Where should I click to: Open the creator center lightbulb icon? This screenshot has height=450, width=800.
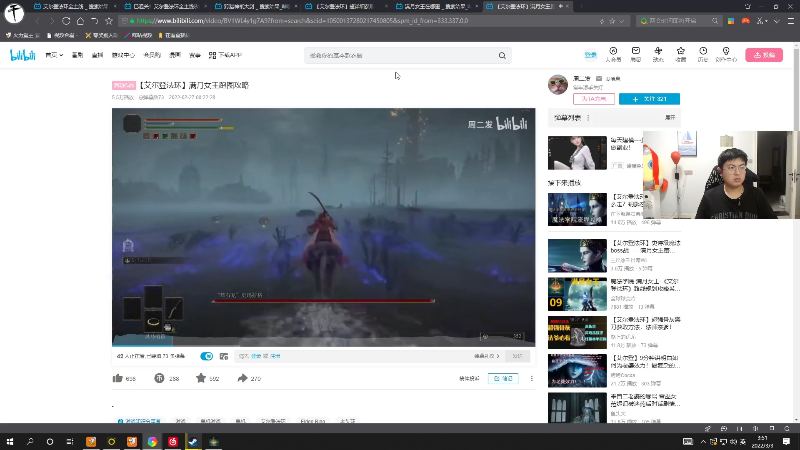click(726, 51)
